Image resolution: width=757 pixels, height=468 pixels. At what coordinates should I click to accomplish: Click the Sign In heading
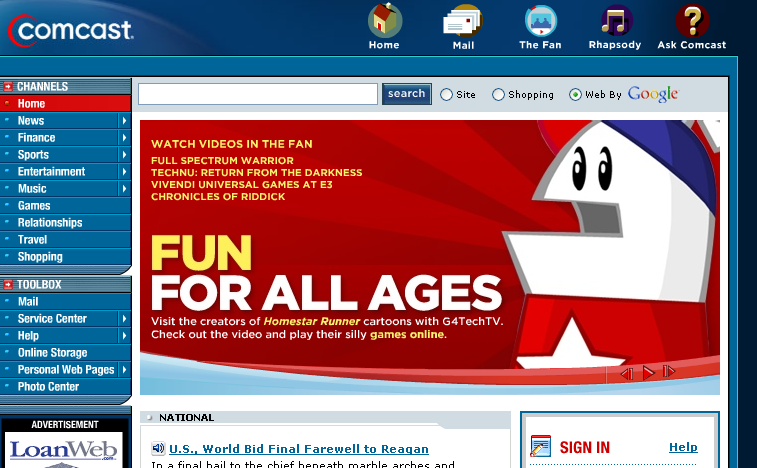click(585, 447)
